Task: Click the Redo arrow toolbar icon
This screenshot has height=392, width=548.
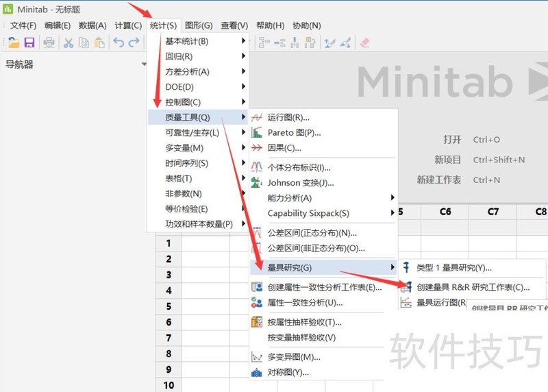Action: (x=134, y=42)
